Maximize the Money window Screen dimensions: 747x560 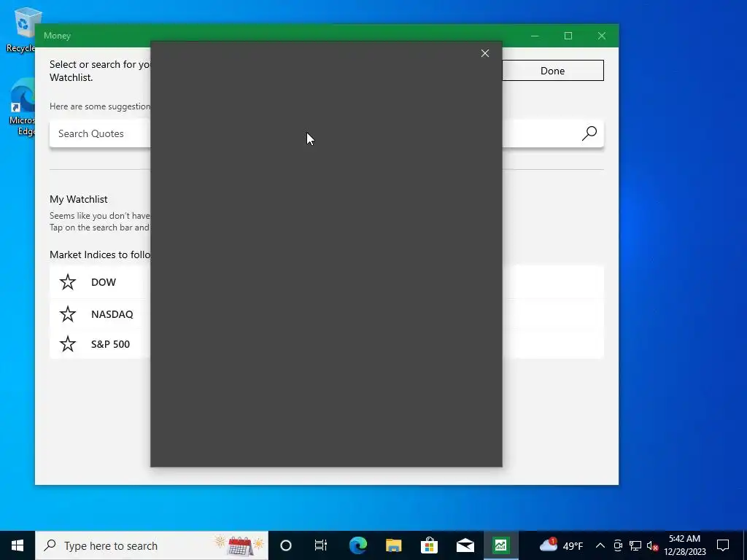click(568, 36)
